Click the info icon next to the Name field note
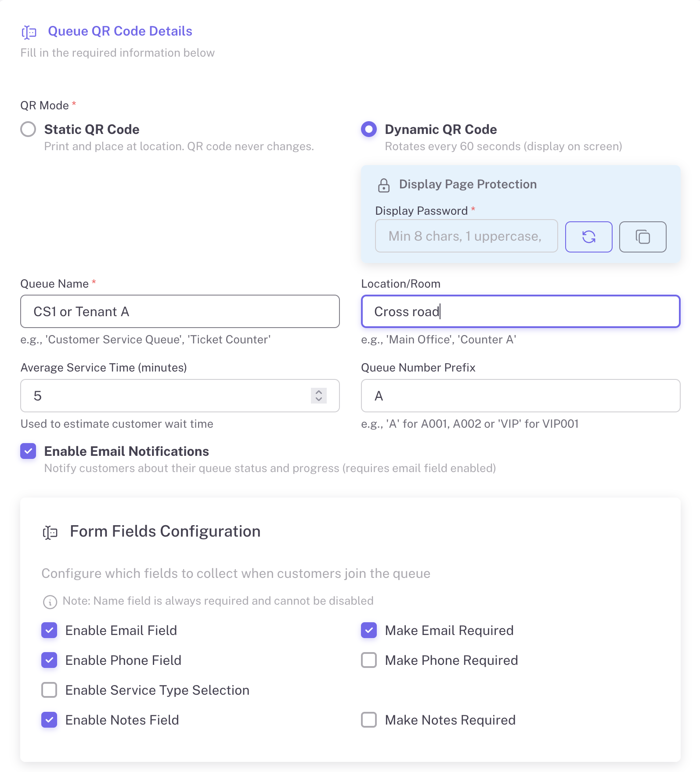The image size is (700, 772). tap(50, 601)
